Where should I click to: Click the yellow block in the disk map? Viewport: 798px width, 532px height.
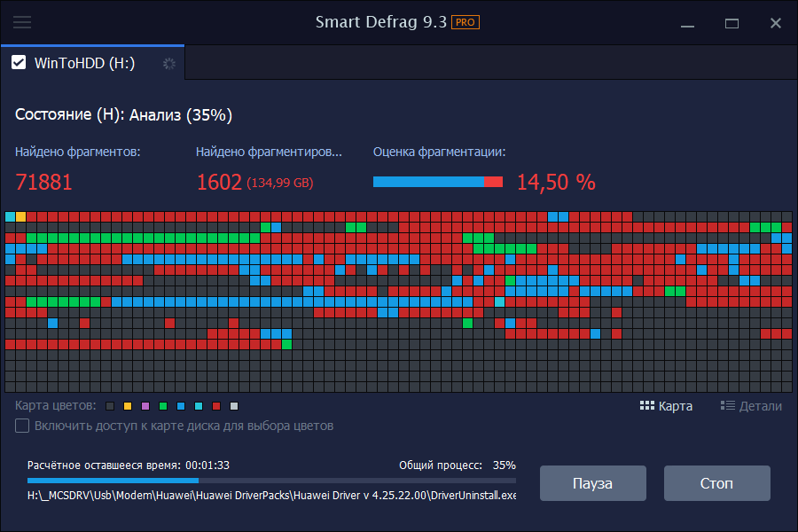[x=21, y=217]
